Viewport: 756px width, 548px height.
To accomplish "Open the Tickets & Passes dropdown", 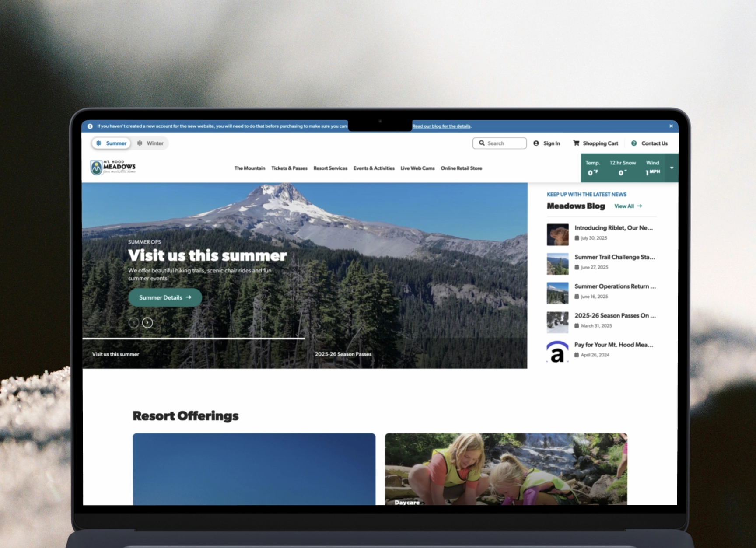I will coord(289,168).
